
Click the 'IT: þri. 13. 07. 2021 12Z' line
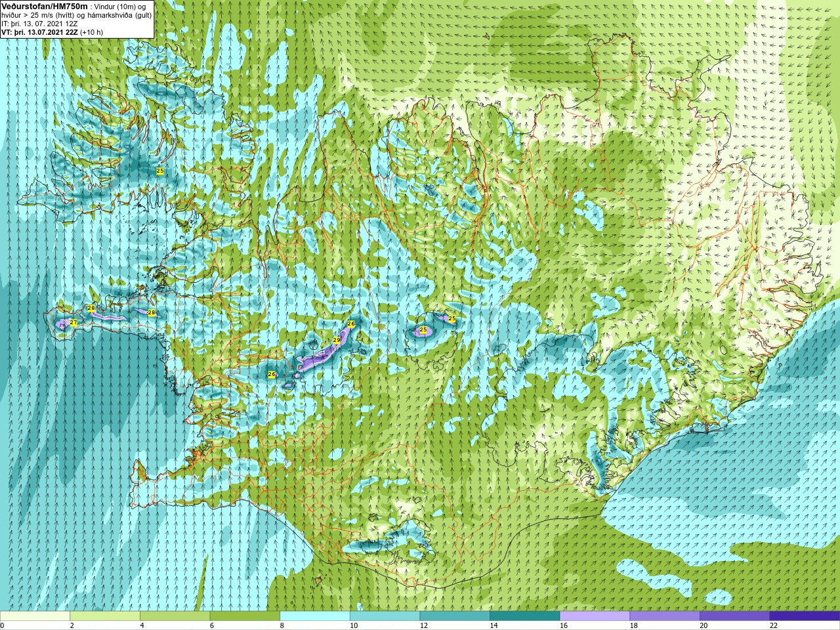(39, 24)
